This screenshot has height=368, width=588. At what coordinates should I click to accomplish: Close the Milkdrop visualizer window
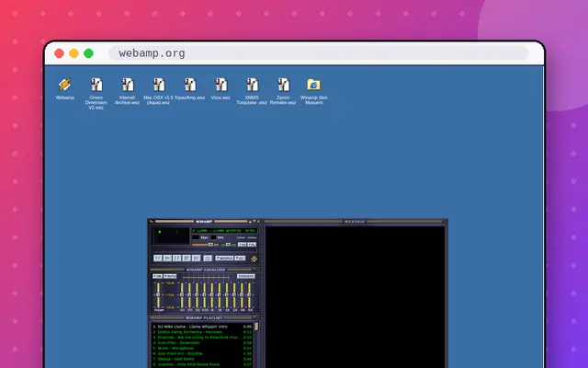click(445, 222)
